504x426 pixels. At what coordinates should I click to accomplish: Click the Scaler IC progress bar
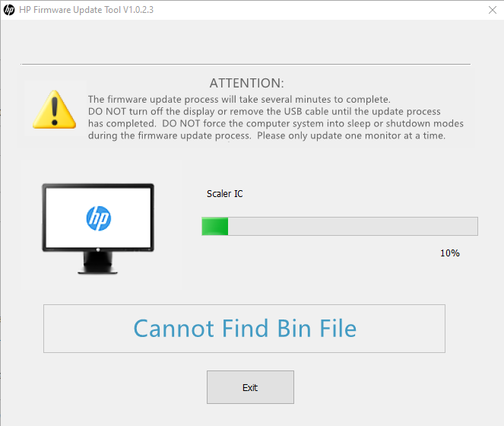pyautogui.click(x=340, y=226)
